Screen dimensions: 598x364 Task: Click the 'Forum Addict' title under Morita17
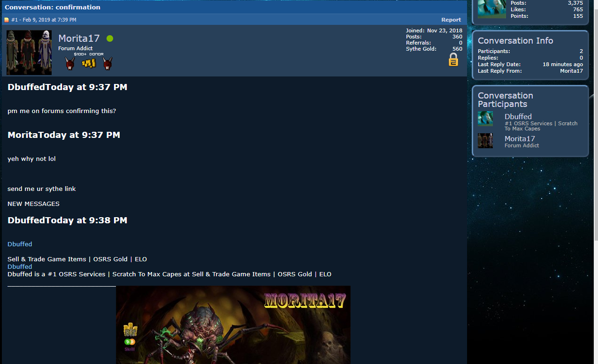(x=75, y=48)
